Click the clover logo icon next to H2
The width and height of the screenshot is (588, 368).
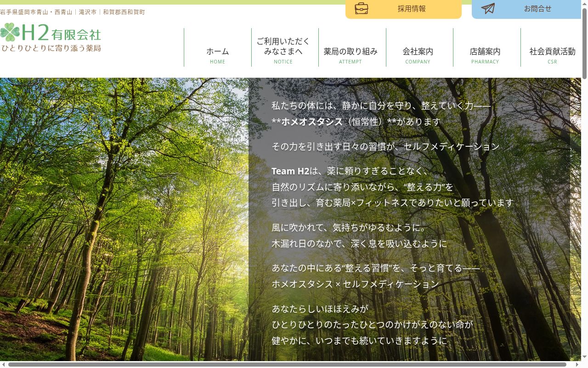tap(10, 32)
